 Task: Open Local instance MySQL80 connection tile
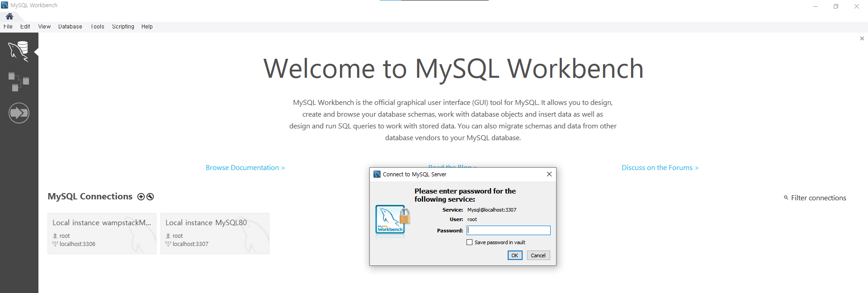215,233
